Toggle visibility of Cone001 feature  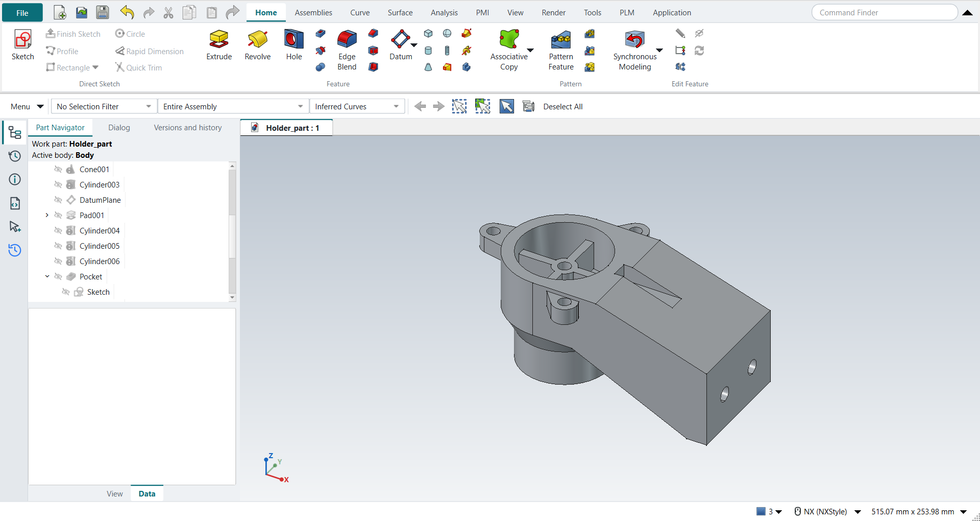pyautogui.click(x=58, y=170)
